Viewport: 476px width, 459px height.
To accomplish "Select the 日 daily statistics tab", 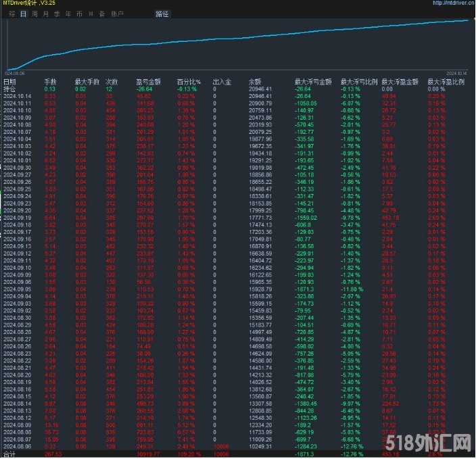I will 24,14.
